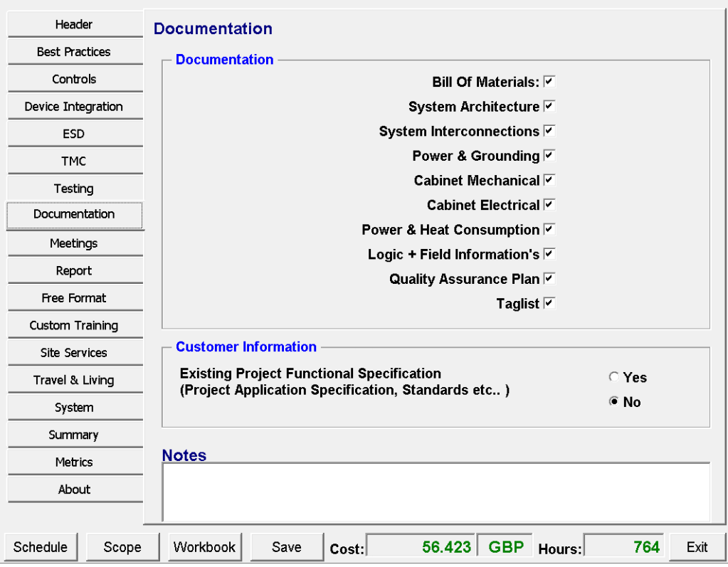The height and width of the screenshot is (567, 728).
Task: Open the Testing tab
Action: (x=74, y=189)
